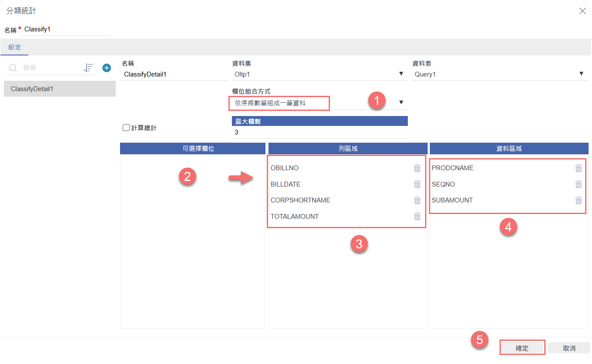Remove SEQNO using its trash icon
This screenshot has height=364, width=592.
coord(578,184)
